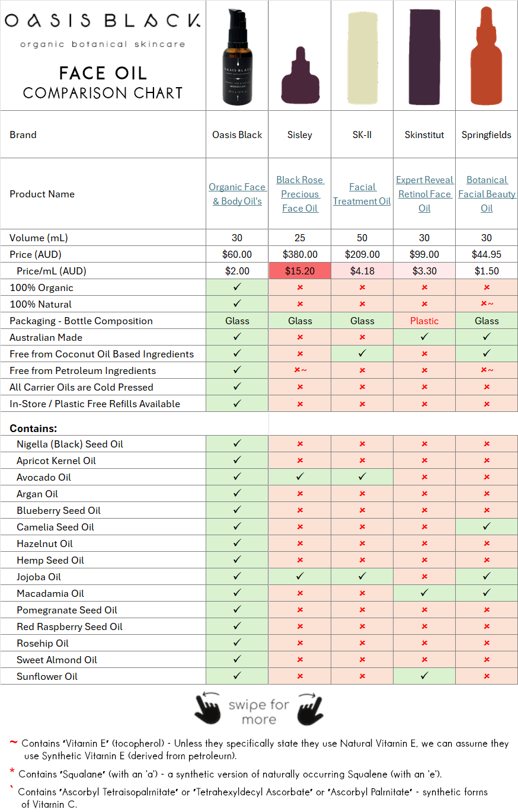Click the green checkmark for Oasis Black 100% Organic

(x=237, y=287)
